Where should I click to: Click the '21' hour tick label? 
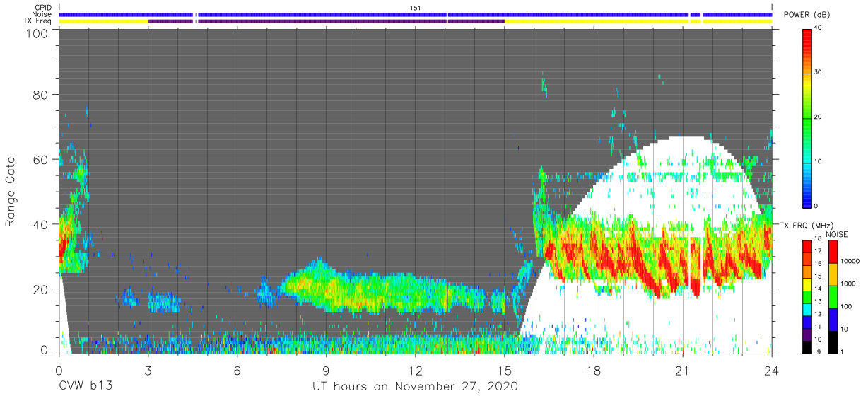(x=683, y=370)
